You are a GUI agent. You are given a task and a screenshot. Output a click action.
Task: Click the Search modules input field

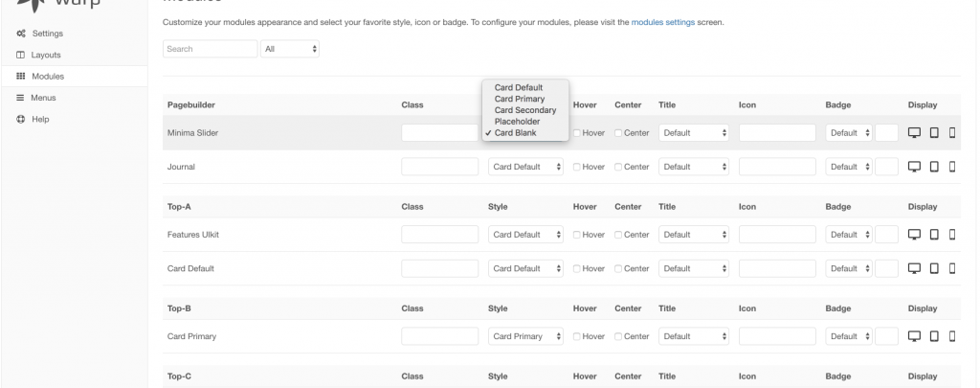210,48
